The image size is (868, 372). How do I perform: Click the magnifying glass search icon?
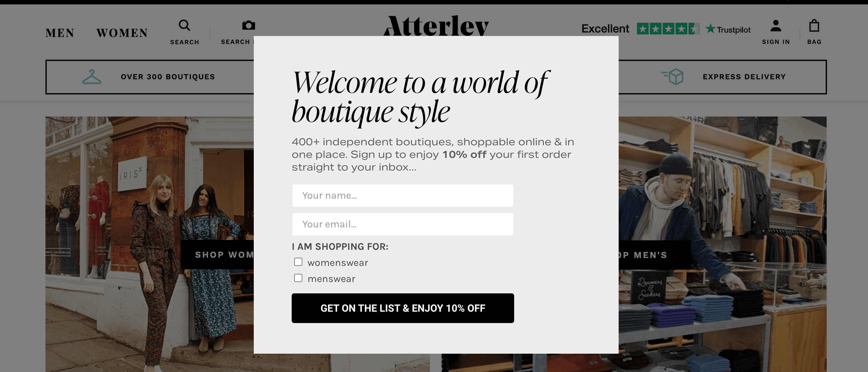point(184,25)
